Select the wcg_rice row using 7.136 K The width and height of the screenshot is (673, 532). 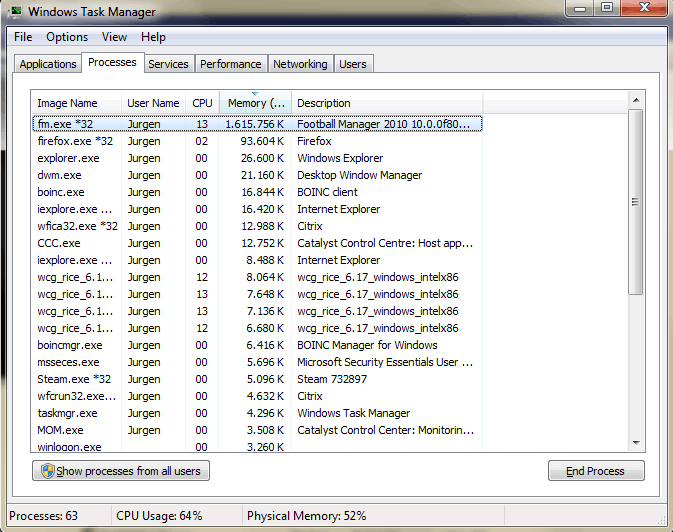click(257, 311)
